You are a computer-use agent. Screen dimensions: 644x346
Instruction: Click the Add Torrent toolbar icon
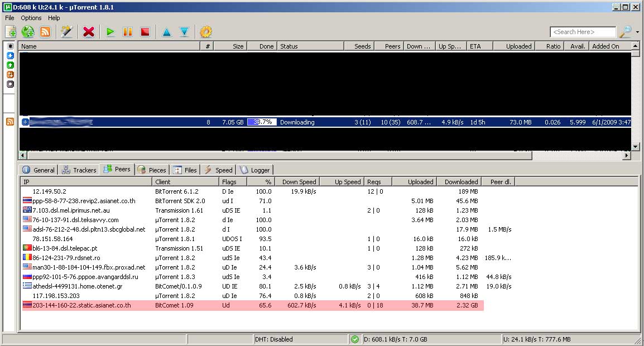coord(11,32)
